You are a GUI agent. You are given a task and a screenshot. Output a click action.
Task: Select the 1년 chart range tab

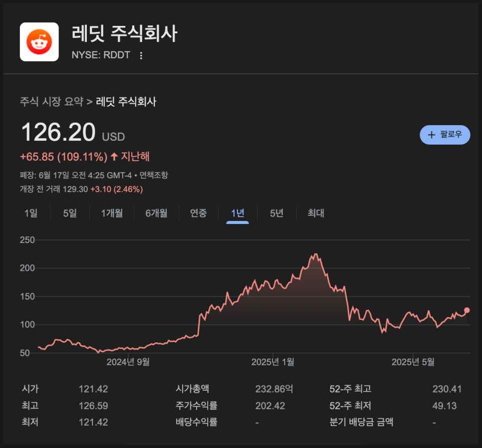238,213
